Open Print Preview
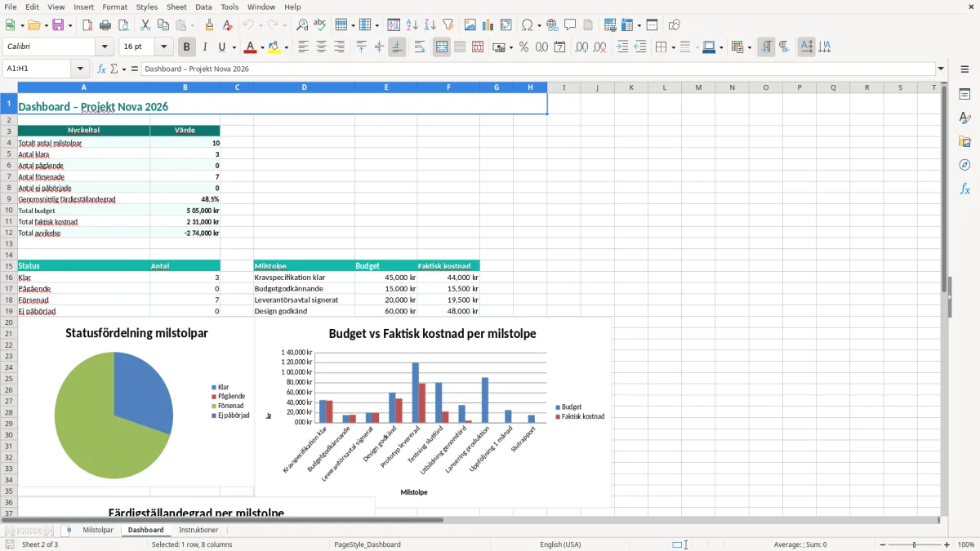980x551 pixels. 123,25
